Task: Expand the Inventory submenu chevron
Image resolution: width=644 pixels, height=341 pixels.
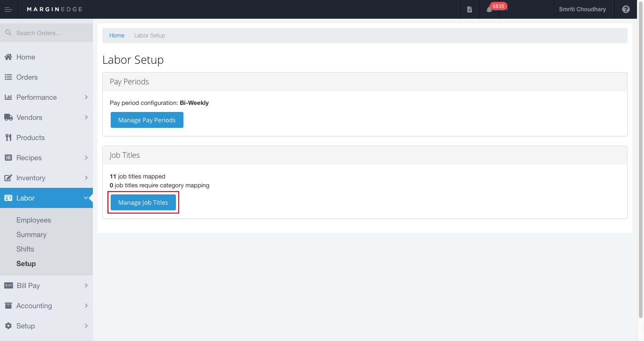Action: click(x=86, y=178)
